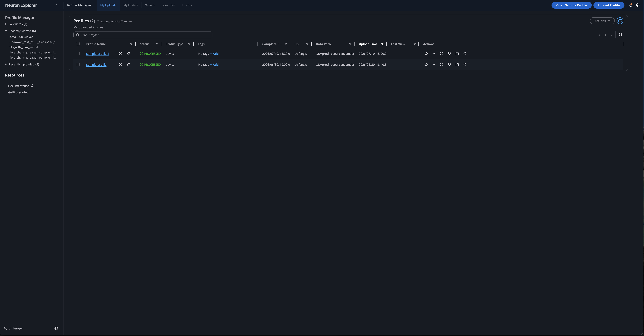
Task: Refresh the profiles list with circular refresh button
Action: tap(620, 21)
